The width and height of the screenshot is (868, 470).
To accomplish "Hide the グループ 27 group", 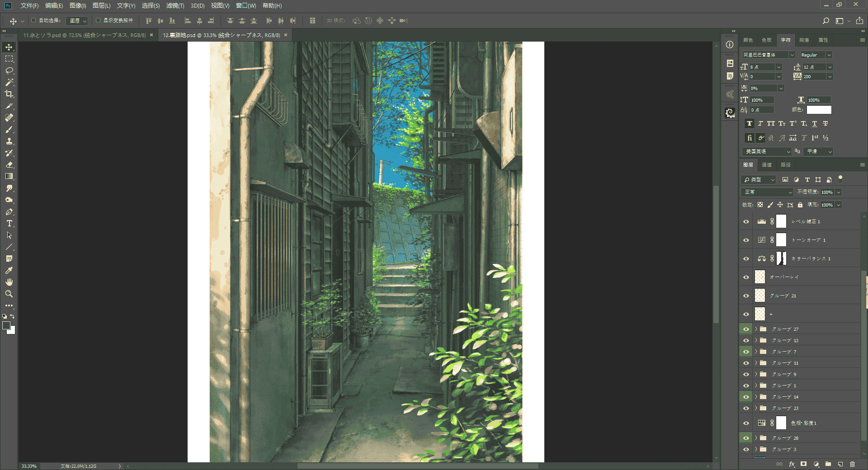I will tap(746, 329).
